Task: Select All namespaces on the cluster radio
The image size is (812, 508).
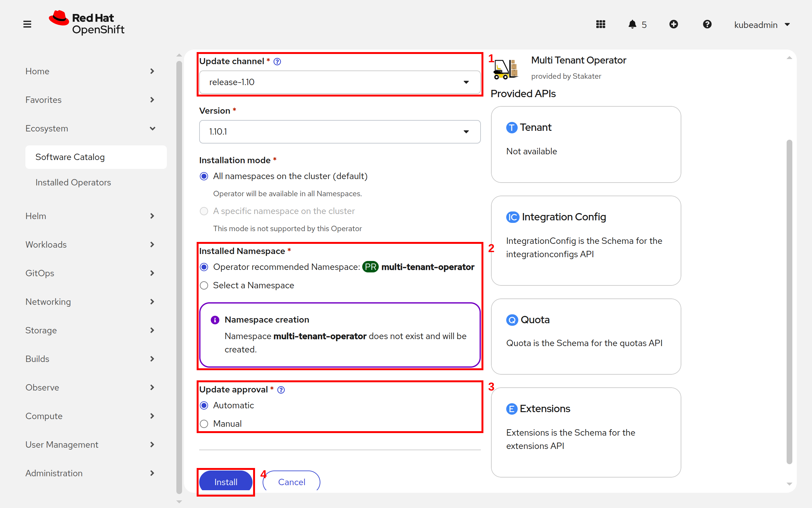Action: point(204,177)
